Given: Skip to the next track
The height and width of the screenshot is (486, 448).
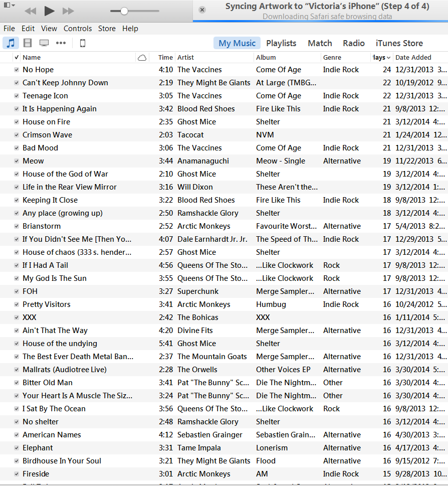Looking at the screenshot, I should 68,11.
